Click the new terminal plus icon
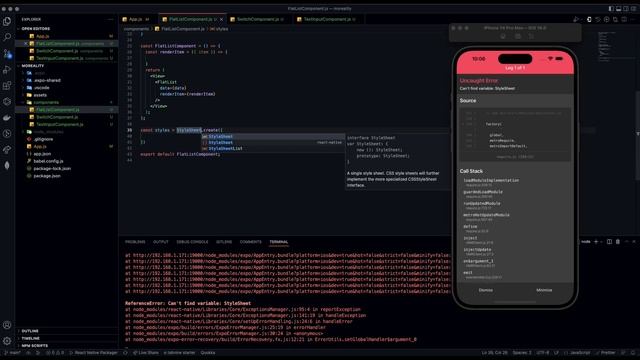The image size is (640, 360). [x=596, y=242]
